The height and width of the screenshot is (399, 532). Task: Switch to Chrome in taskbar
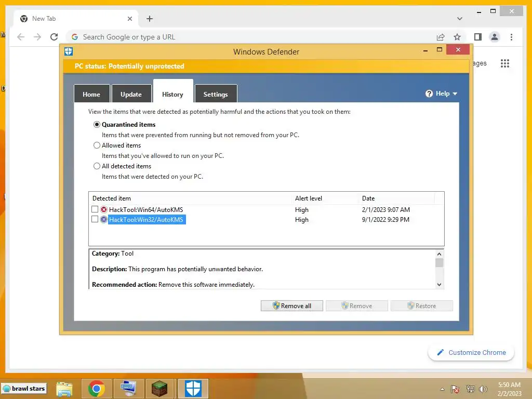coord(96,389)
